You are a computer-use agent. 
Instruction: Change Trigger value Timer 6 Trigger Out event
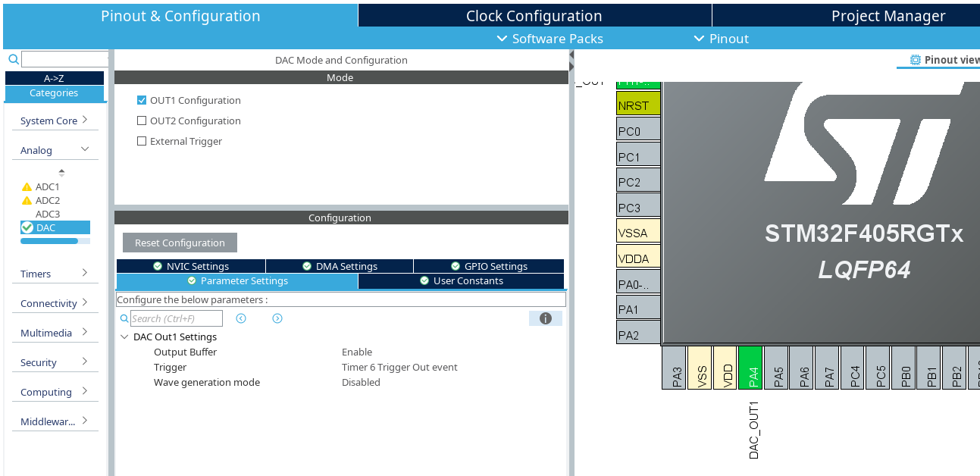399,367
